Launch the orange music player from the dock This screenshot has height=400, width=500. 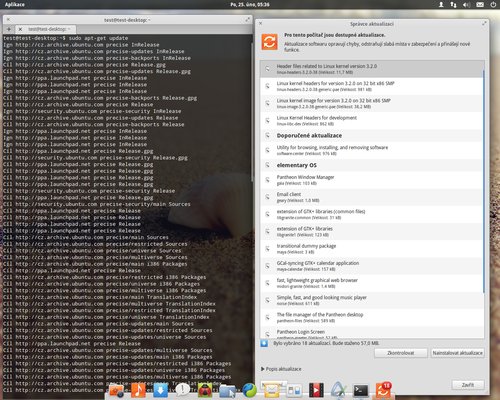pos(138,390)
